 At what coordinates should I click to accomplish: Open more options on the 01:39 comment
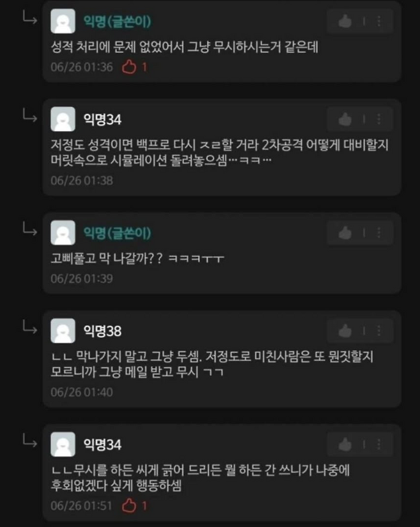point(379,233)
